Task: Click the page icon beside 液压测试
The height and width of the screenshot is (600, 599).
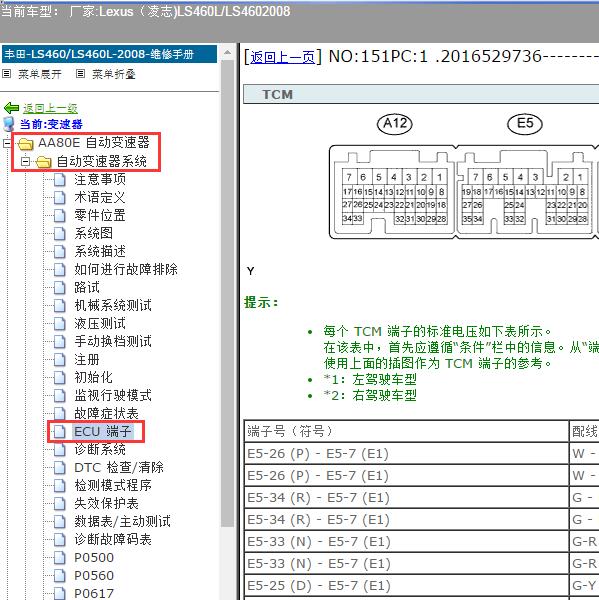Action: (60, 323)
